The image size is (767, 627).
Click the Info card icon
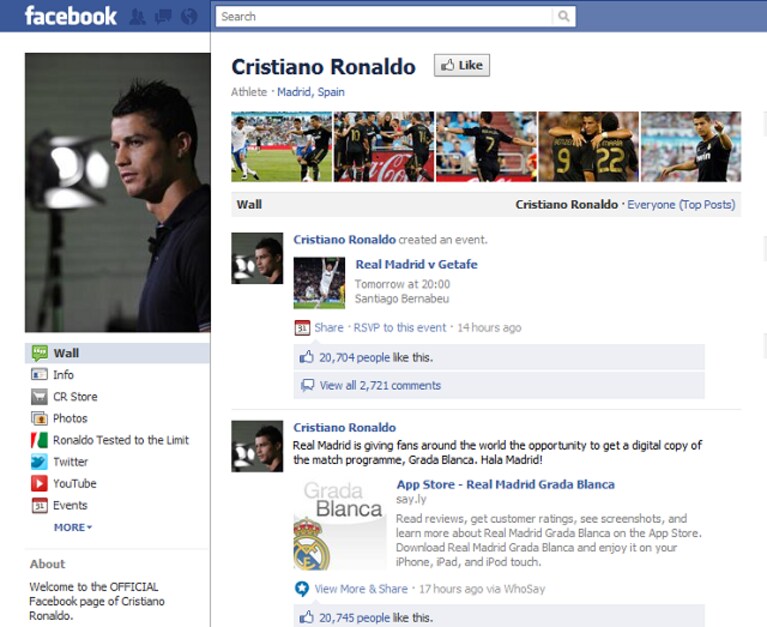[x=39, y=375]
